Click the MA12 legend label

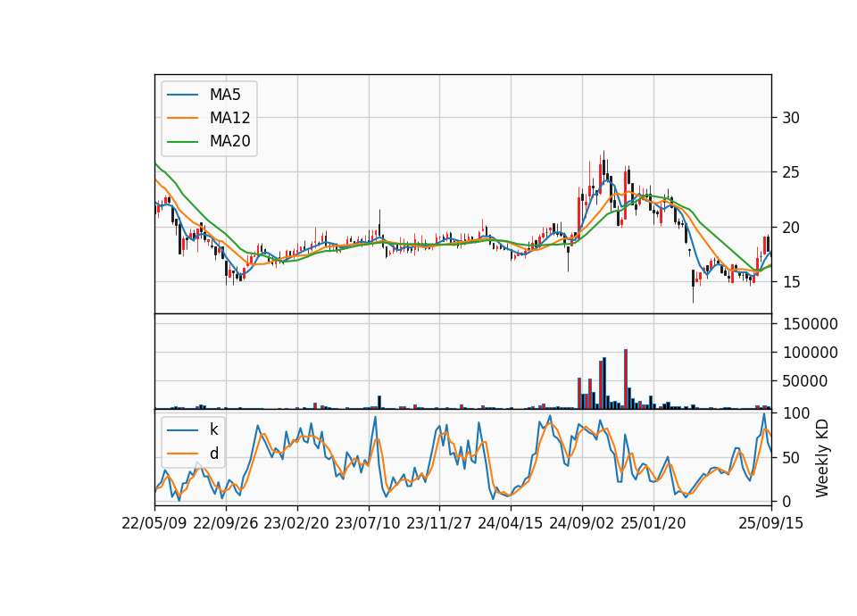coord(229,118)
